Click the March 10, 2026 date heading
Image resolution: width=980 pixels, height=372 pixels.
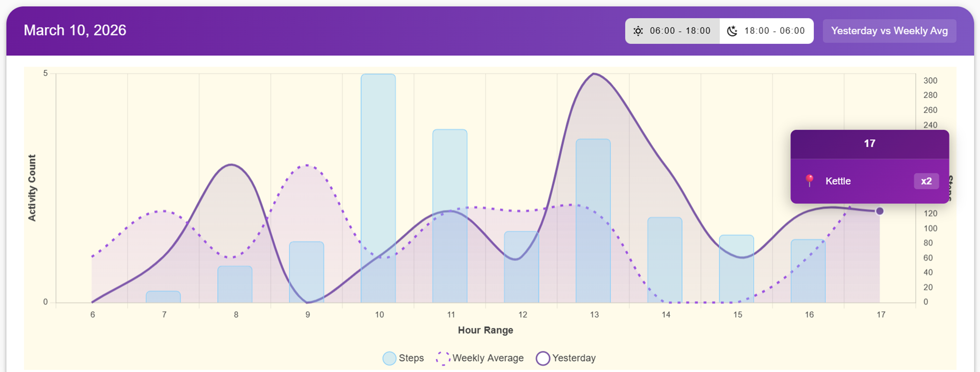tap(75, 31)
